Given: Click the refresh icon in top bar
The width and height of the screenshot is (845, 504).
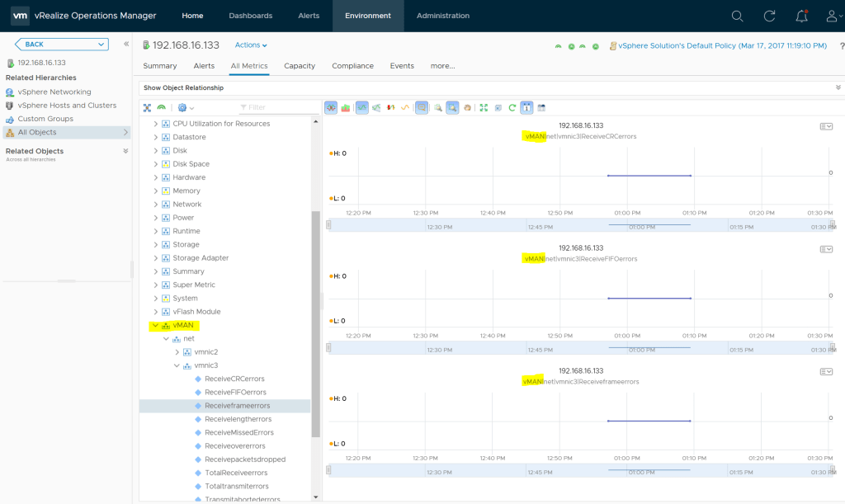Looking at the screenshot, I should tap(770, 16).
